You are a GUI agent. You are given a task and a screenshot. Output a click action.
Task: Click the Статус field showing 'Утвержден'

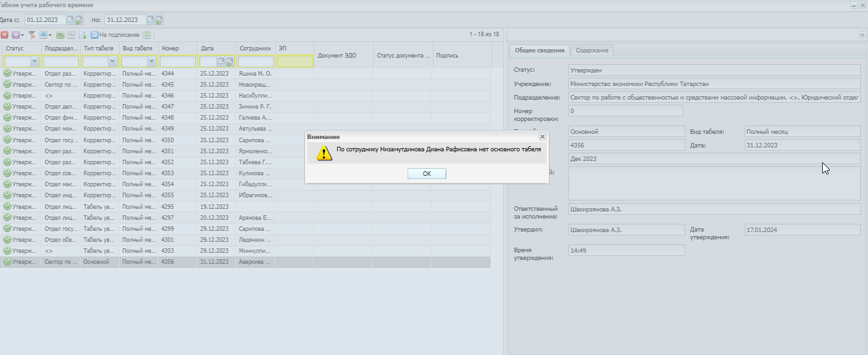(x=714, y=70)
